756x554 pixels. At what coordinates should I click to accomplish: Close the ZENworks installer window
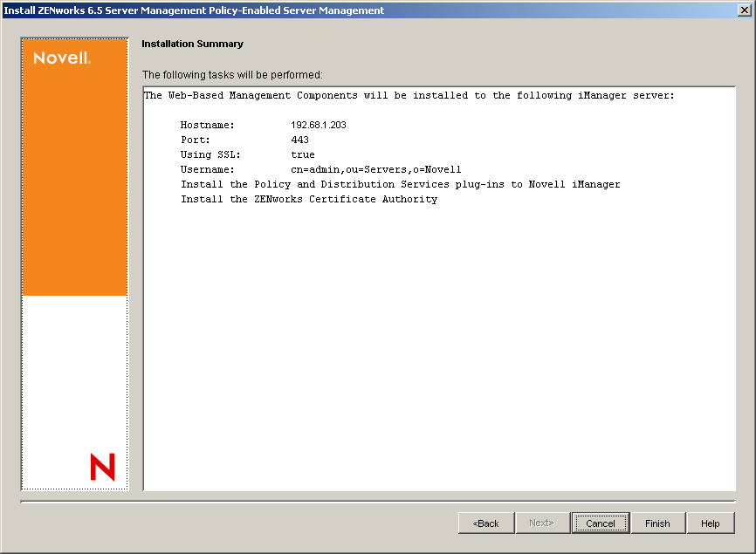click(x=744, y=10)
